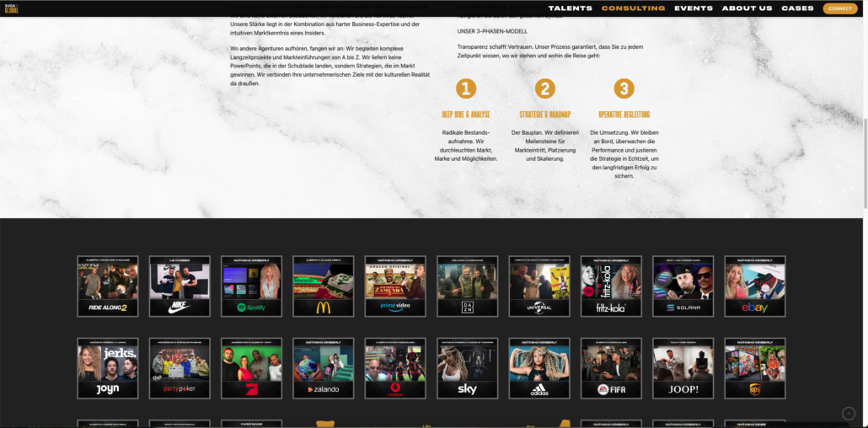Open the EA FIFA case card
868x428 pixels.
coord(611,368)
